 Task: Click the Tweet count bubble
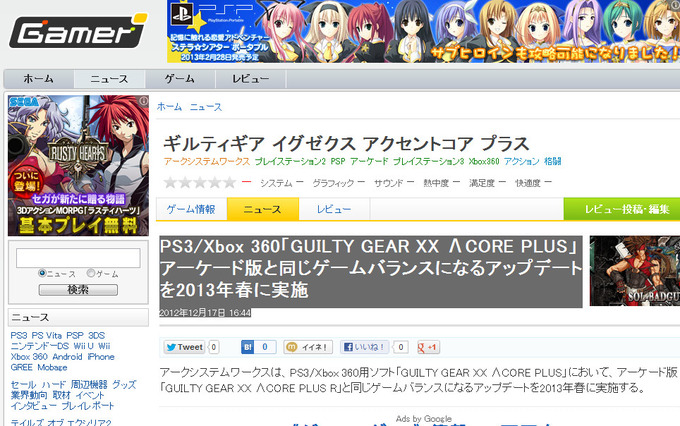[213, 347]
